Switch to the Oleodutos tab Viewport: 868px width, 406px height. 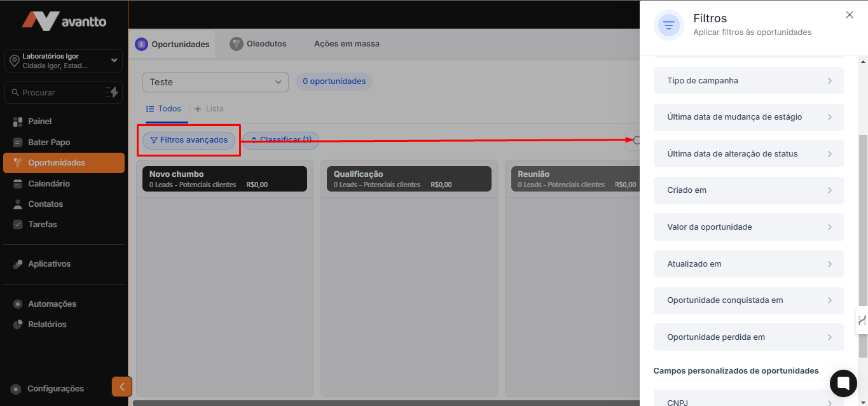258,44
